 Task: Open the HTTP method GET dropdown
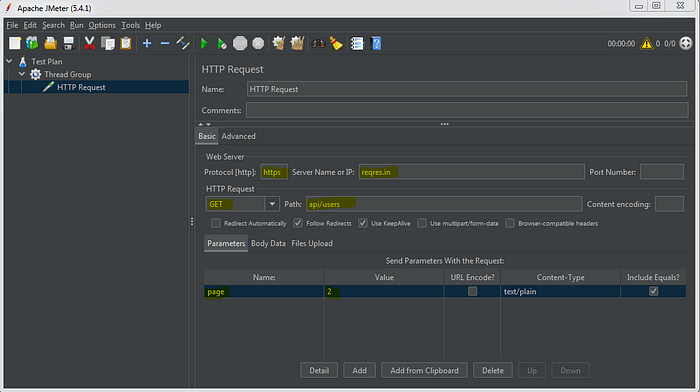272,204
